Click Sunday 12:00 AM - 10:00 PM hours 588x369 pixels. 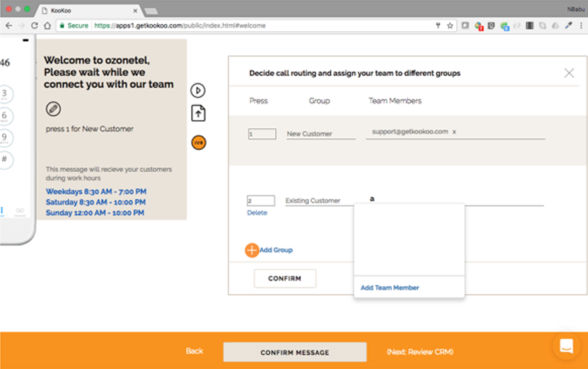click(95, 213)
